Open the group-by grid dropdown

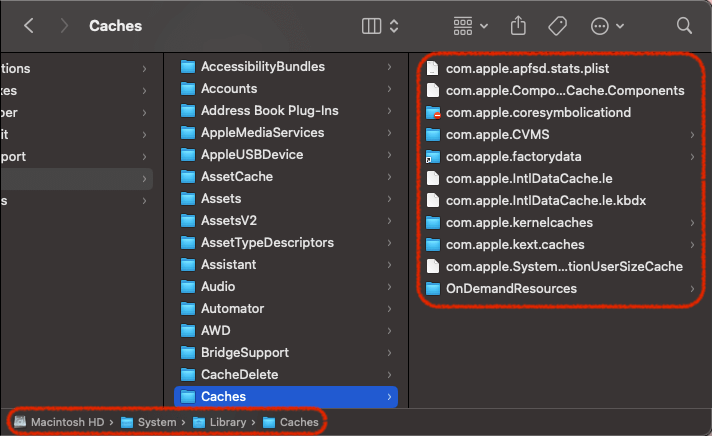470,25
